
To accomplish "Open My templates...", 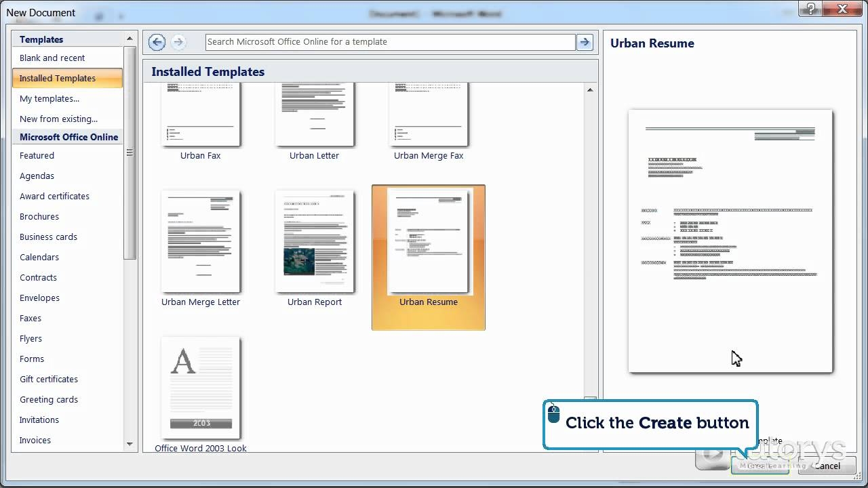I will 67,98.
